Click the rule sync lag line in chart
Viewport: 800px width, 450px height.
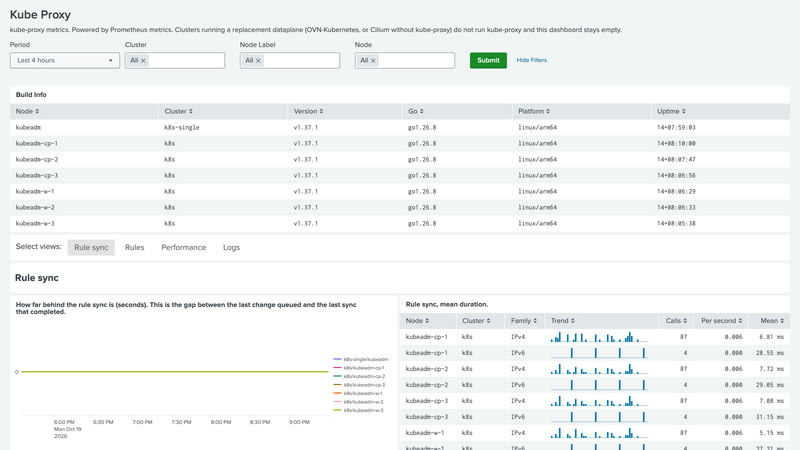[x=175, y=371]
